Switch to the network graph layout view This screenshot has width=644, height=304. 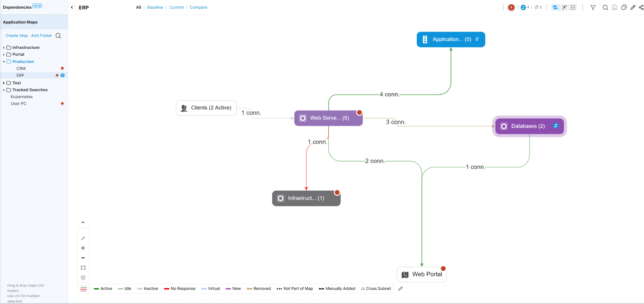564,7
